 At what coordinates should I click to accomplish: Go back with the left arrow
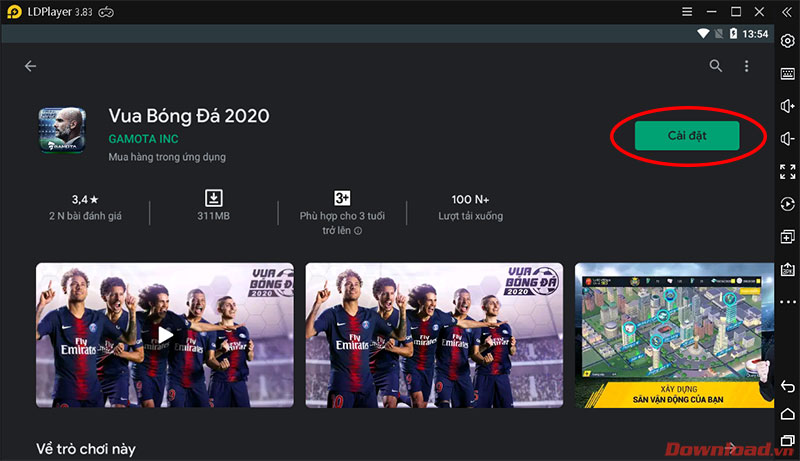click(x=31, y=66)
